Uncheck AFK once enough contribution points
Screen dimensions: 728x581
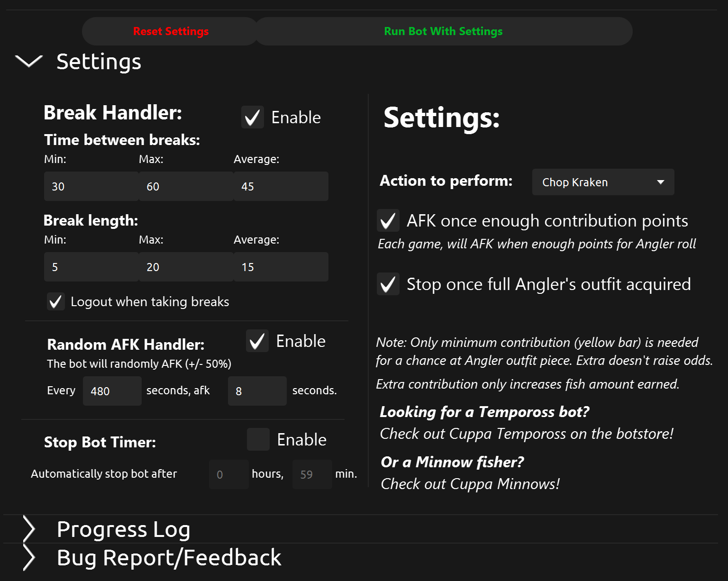tap(388, 220)
